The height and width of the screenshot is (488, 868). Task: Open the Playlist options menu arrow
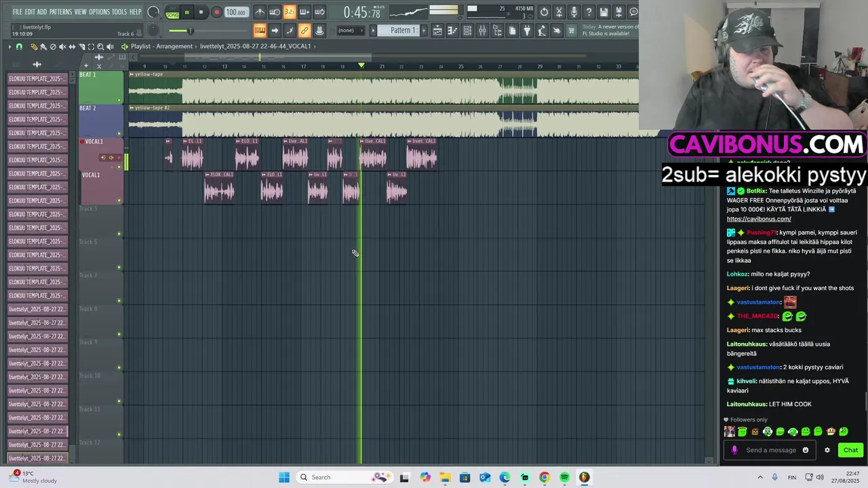tap(9, 46)
